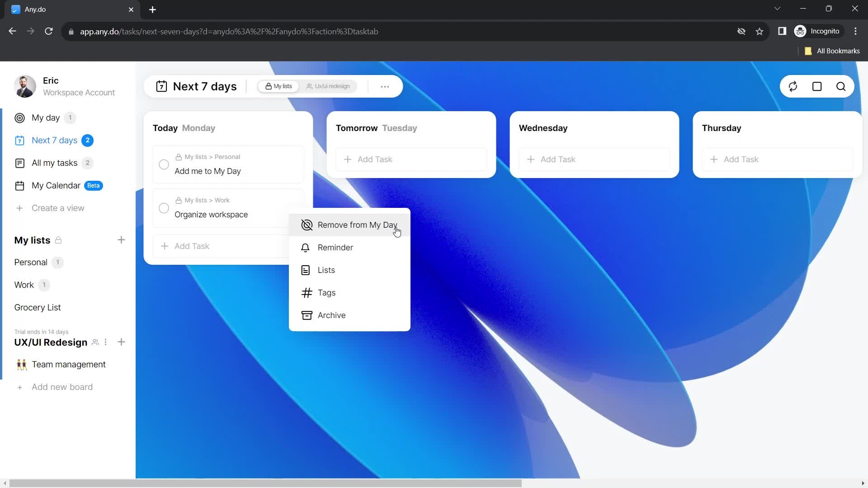Click Add new board in sidebar

point(62,387)
